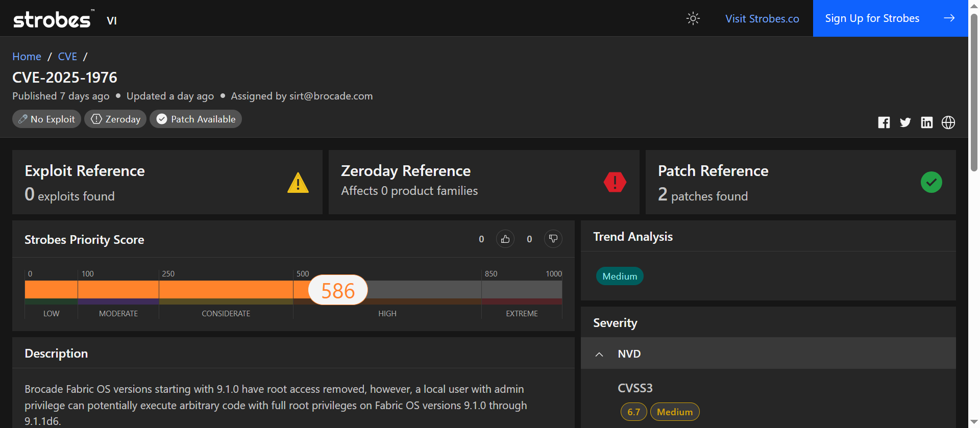Image resolution: width=980 pixels, height=428 pixels.
Task: Share on Facebook icon
Action: pyautogui.click(x=884, y=122)
